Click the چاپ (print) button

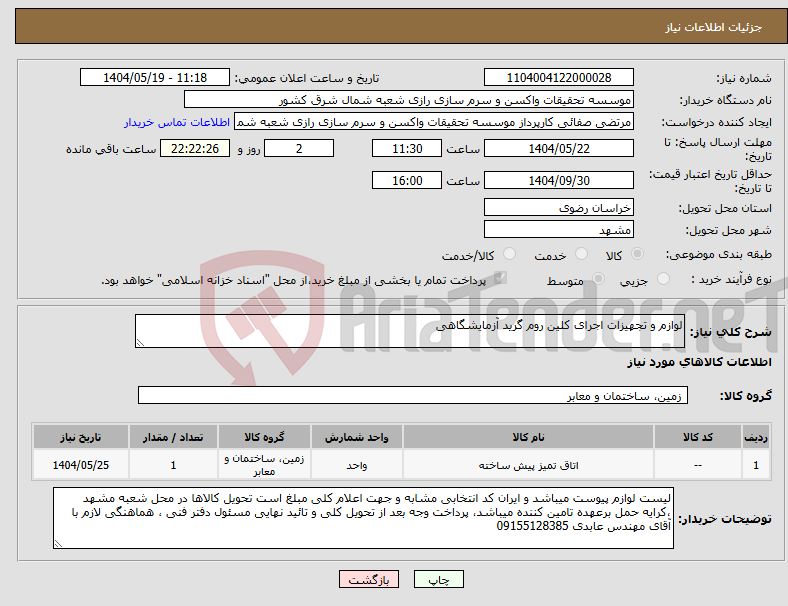438,579
